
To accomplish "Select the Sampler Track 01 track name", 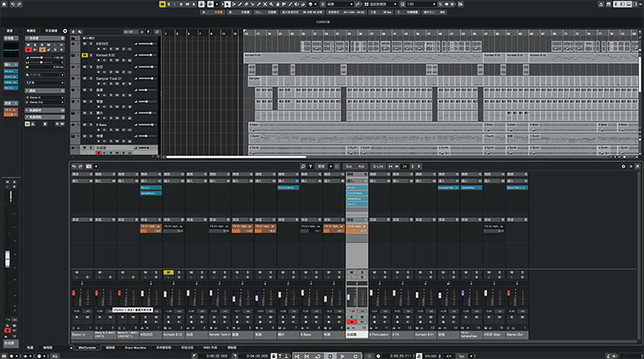I will (109, 78).
